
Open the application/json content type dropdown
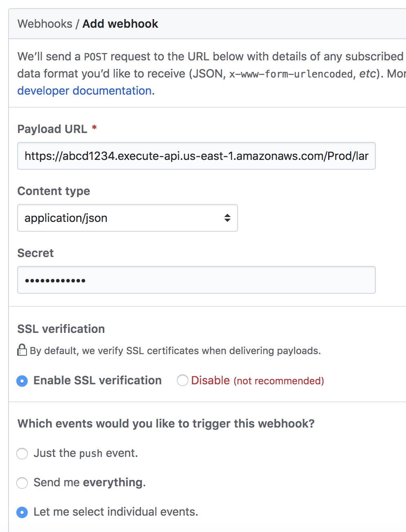click(127, 218)
